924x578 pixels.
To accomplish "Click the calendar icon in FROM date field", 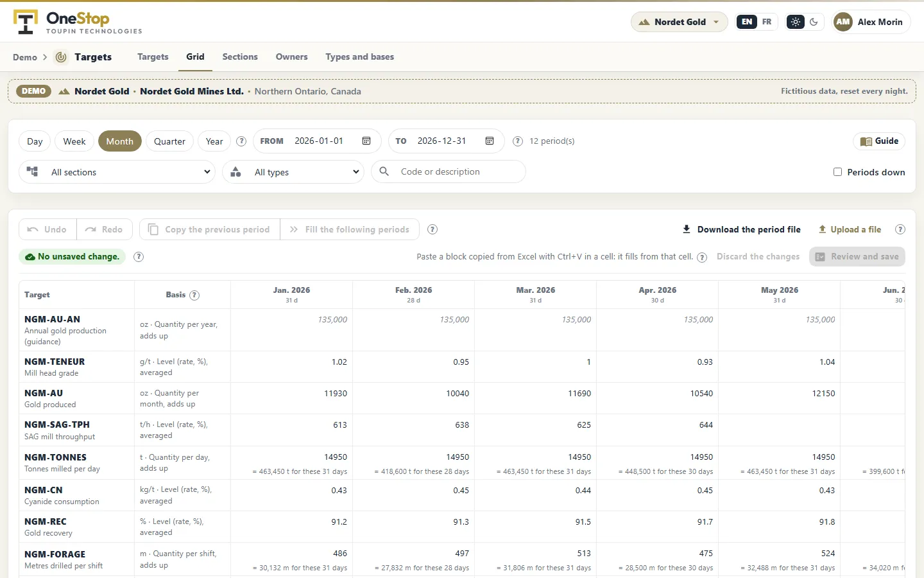I will click(366, 141).
